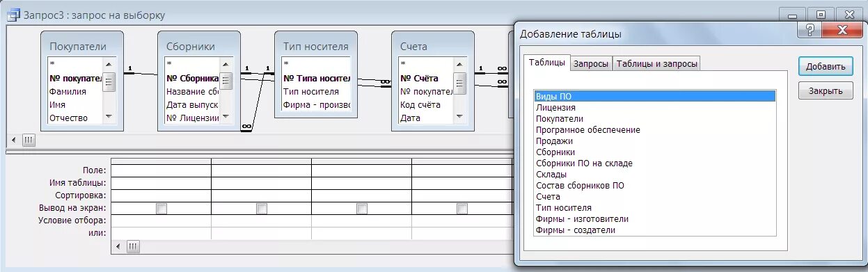Click third column Сортировка cell

click(361, 195)
